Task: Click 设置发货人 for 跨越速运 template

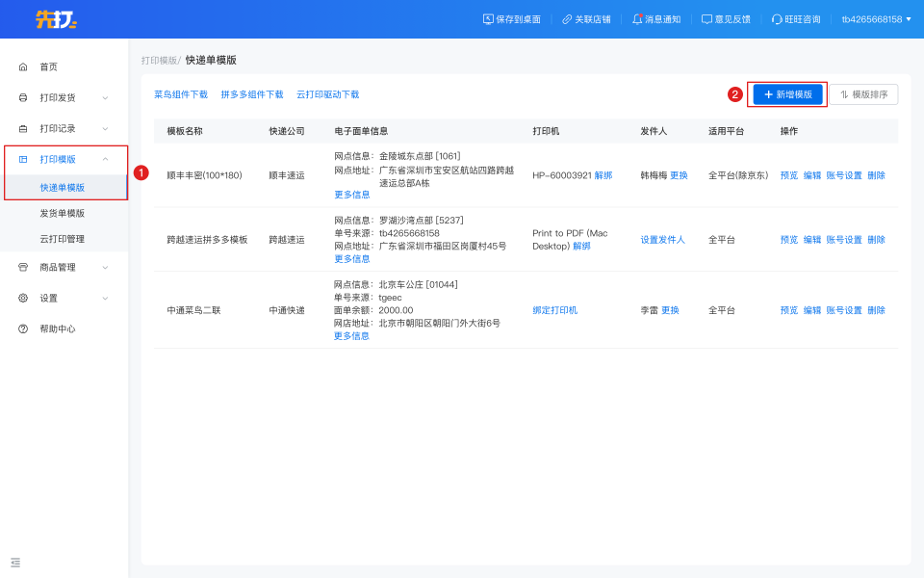Action: coord(662,240)
